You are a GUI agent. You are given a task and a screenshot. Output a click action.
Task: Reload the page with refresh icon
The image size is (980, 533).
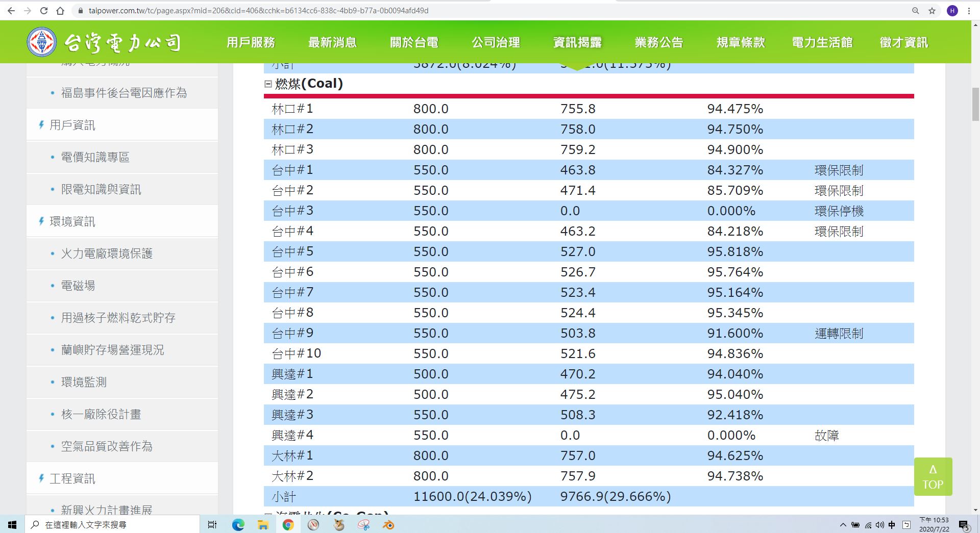tap(44, 11)
